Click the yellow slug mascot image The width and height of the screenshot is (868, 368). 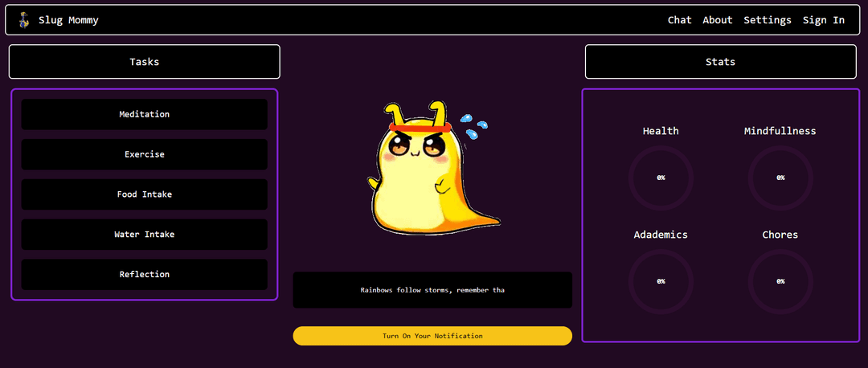(433, 168)
